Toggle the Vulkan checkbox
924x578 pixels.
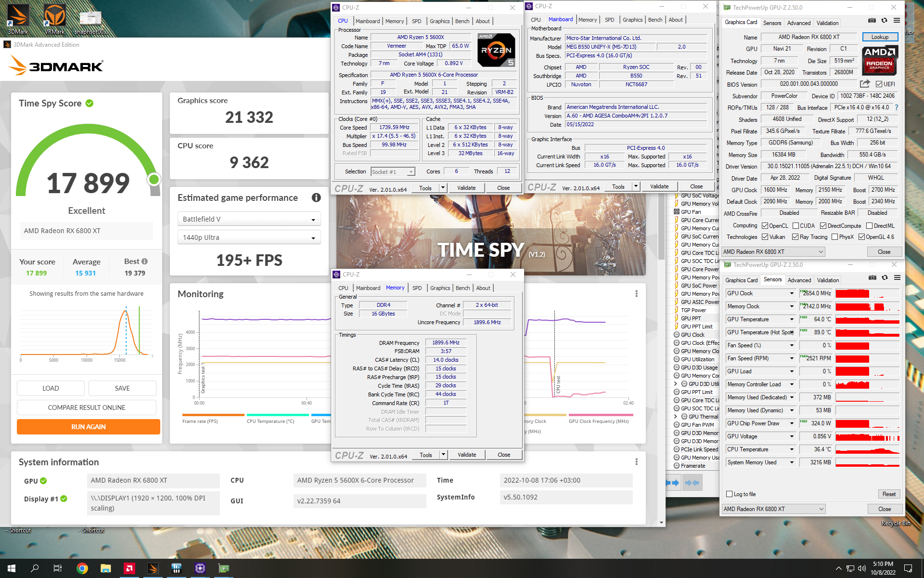tap(765, 236)
